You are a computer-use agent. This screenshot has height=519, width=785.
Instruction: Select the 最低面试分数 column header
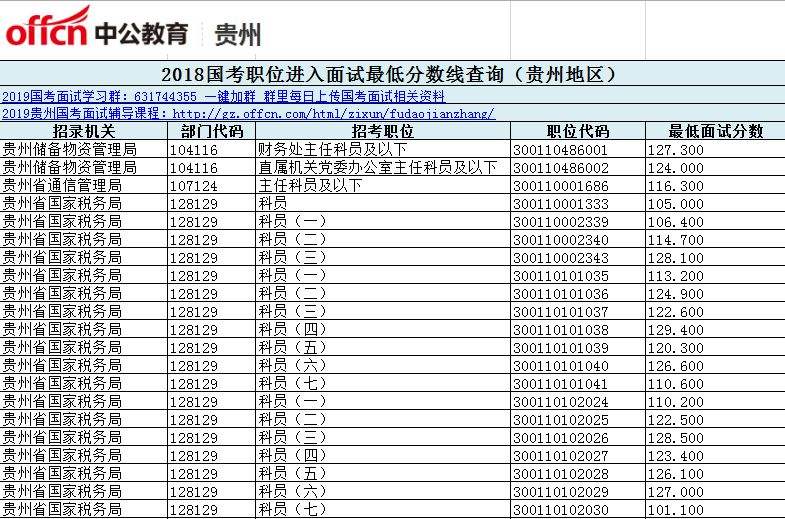(x=715, y=131)
